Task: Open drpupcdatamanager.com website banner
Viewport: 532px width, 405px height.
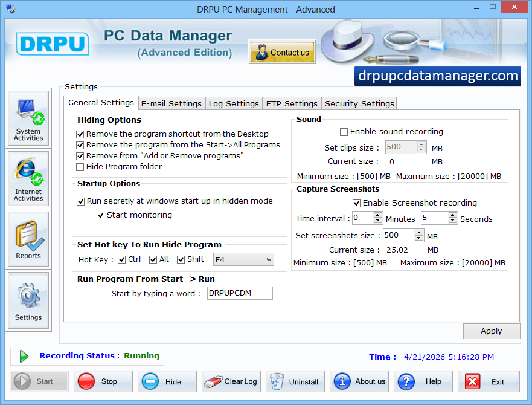Action: tap(438, 76)
